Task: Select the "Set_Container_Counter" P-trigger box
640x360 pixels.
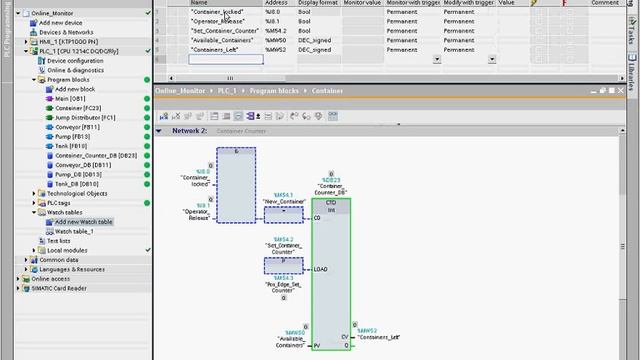Action: [x=284, y=266]
